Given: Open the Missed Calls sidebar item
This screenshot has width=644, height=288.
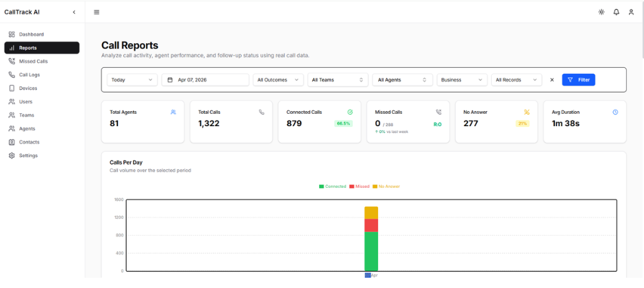Looking at the screenshot, I should tap(33, 61).
